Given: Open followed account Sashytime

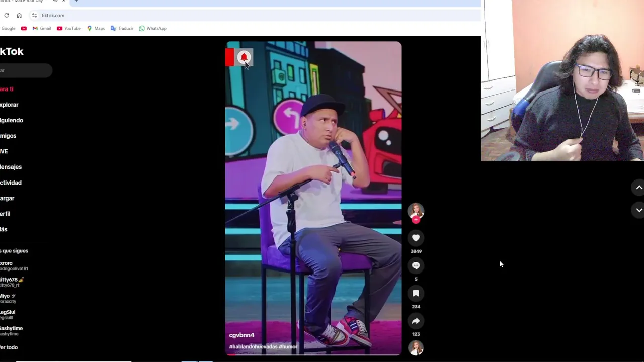Looking at the screenshot, I should click(x=12, y=331).
